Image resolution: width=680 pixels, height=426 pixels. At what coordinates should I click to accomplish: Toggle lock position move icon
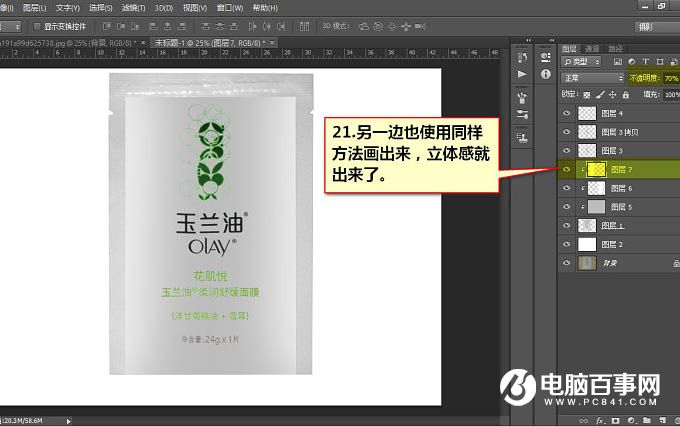[612, 95]
